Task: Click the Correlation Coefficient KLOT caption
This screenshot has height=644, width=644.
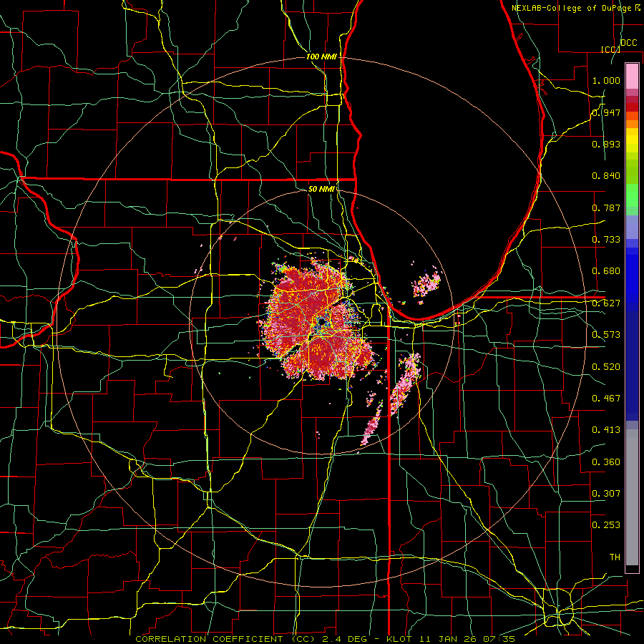Action: coord(325,639)
